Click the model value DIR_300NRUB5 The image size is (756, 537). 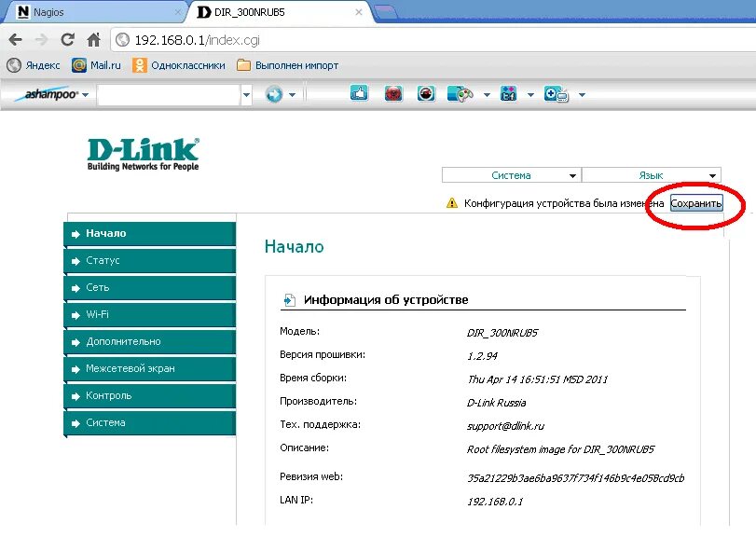502,333
